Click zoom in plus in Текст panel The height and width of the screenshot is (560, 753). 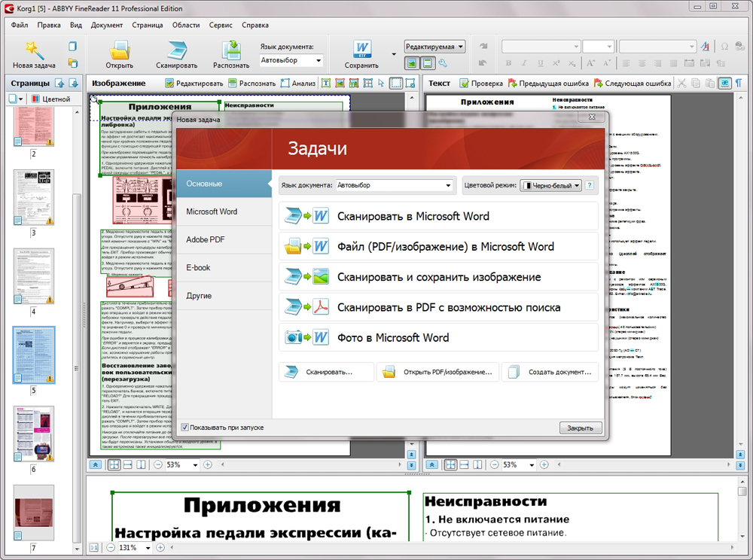point(544,464)
